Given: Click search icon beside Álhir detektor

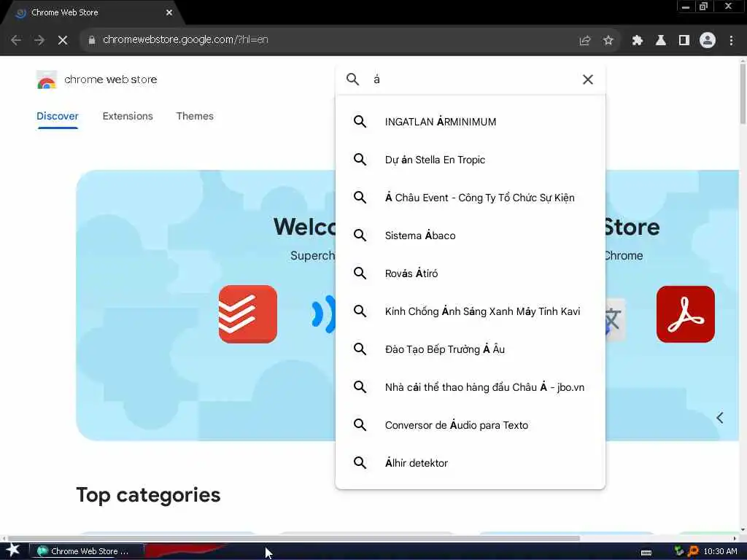Looking at the screenshot, I should 360,463.
